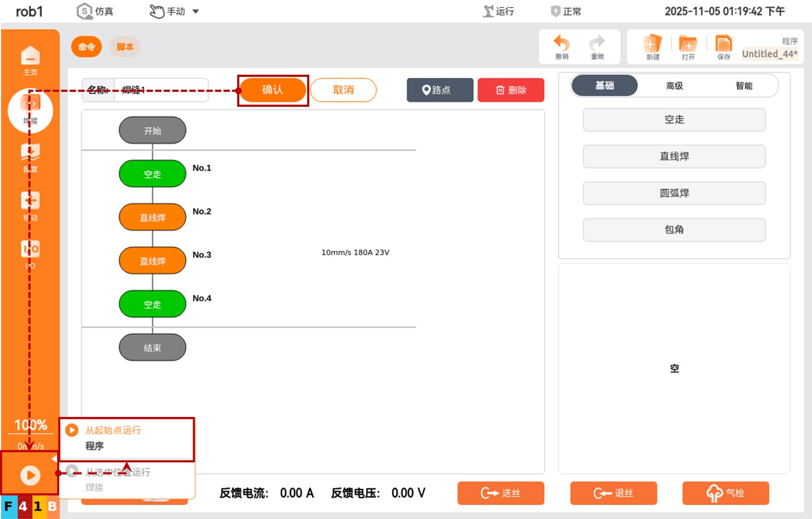Switch to the 脚本 tab

pos(125,47)
